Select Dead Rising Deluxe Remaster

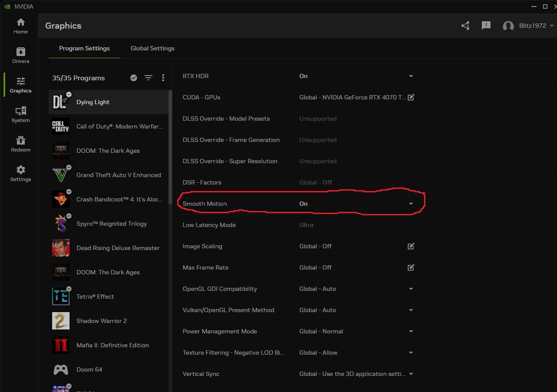click(108, 248)
